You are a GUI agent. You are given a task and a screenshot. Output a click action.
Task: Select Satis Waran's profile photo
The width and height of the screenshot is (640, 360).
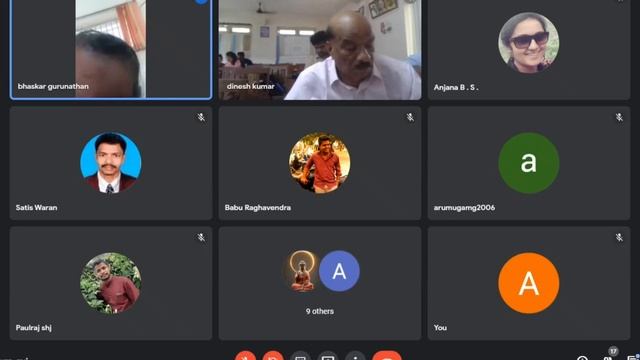coord(111,162)
